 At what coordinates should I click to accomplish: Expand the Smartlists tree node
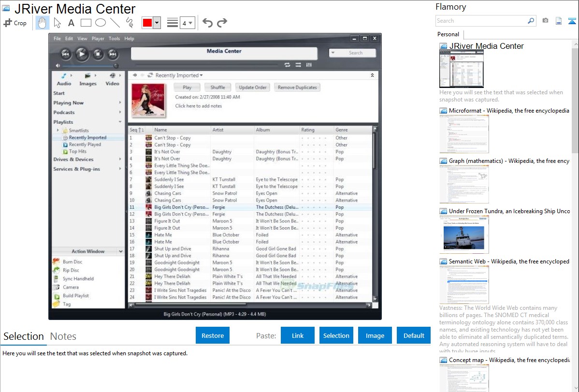58,131
